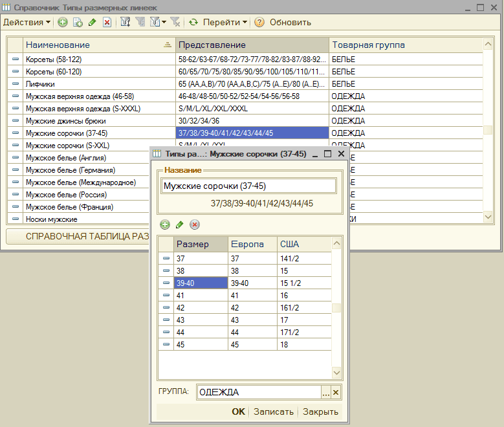Add a new size row in the dialog
Screen dimensions: 504x427
(x=165, y=224)
